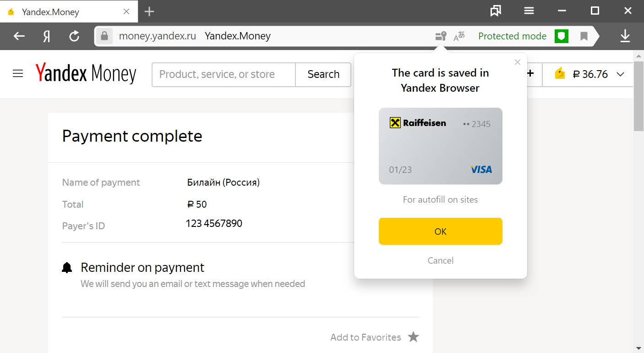Open the saved cards key icon
The height and width of the screenshot is (353, 644).
click(441, 36)
